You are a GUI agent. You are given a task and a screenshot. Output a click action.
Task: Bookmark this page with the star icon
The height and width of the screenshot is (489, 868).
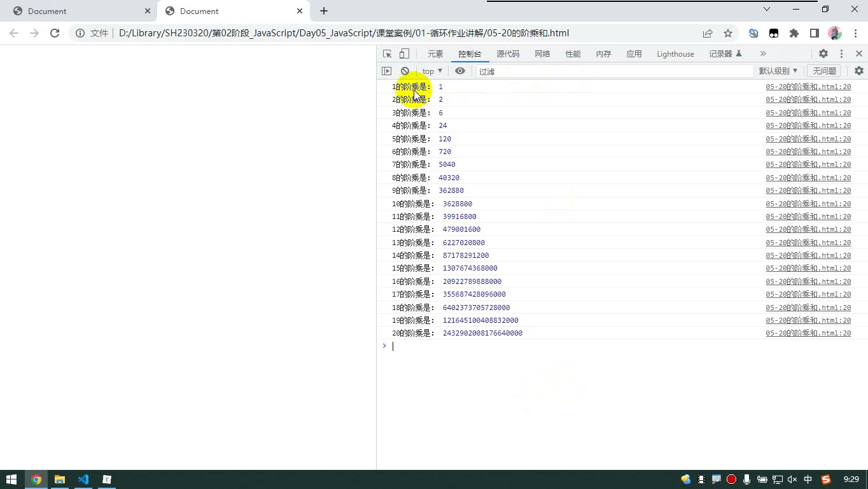pos(728,33)
